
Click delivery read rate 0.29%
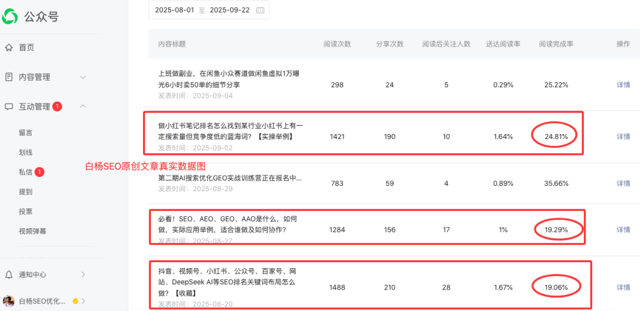(503, 85)
